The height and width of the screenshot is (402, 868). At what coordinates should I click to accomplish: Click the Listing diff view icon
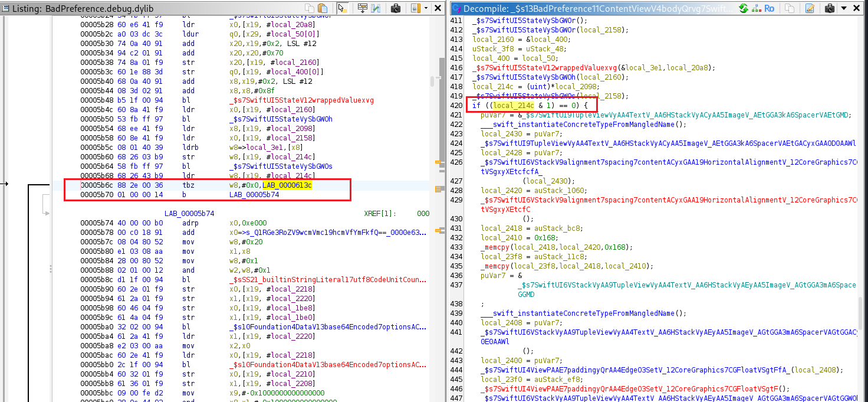click(377, 8)
